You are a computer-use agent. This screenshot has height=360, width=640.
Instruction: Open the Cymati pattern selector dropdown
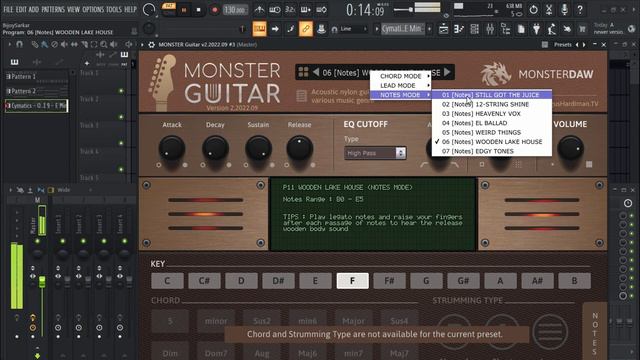403,29
